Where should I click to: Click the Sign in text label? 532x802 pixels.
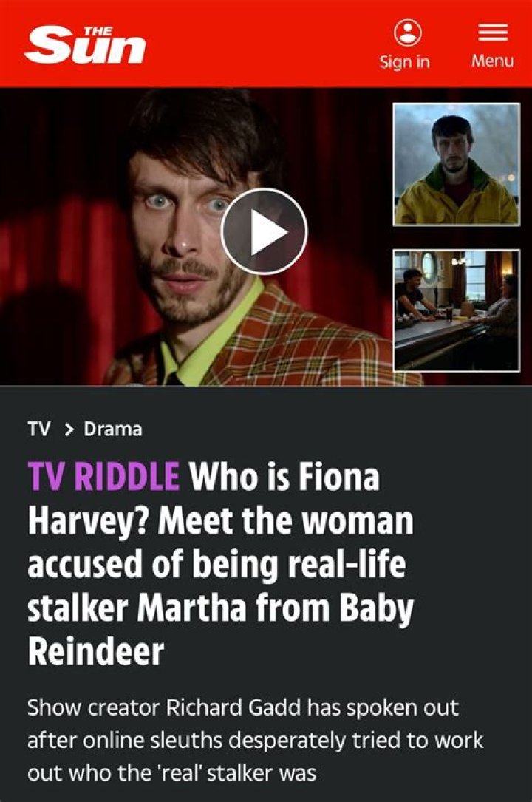(404, 62)
